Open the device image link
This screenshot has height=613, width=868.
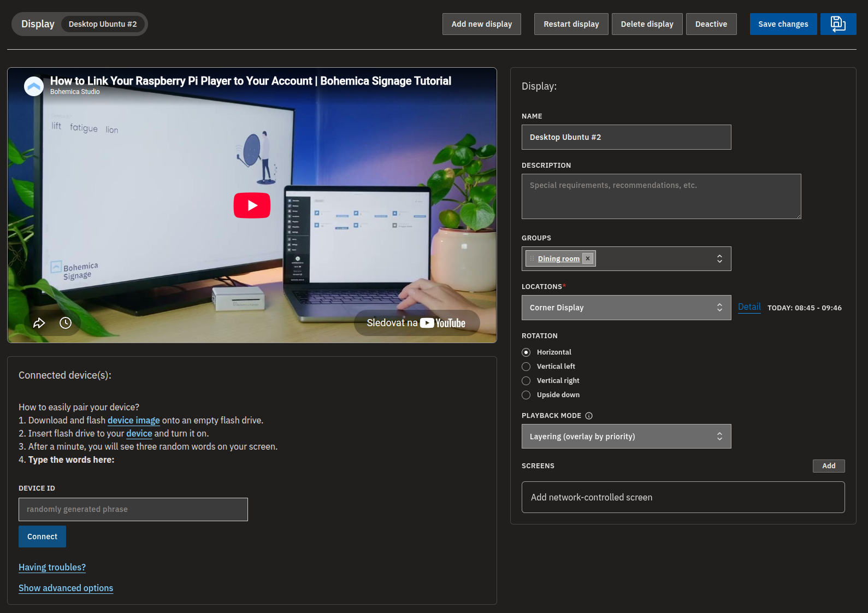tap(134, 420)
